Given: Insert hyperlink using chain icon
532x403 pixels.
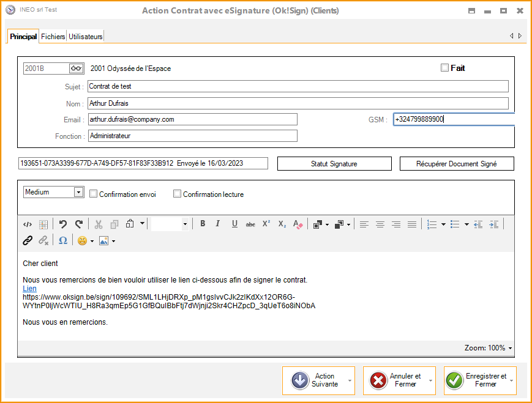Looking at the screenshot, I should point(27,241).
